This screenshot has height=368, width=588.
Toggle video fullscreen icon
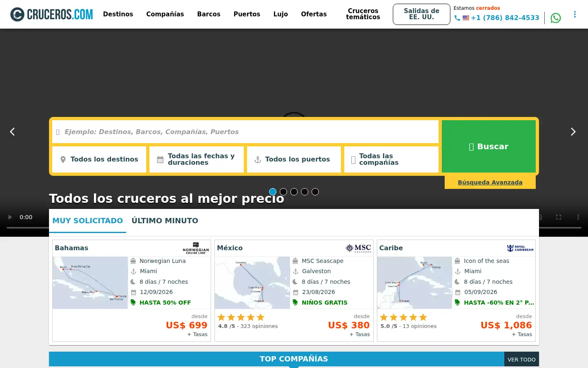pos(559,217)
